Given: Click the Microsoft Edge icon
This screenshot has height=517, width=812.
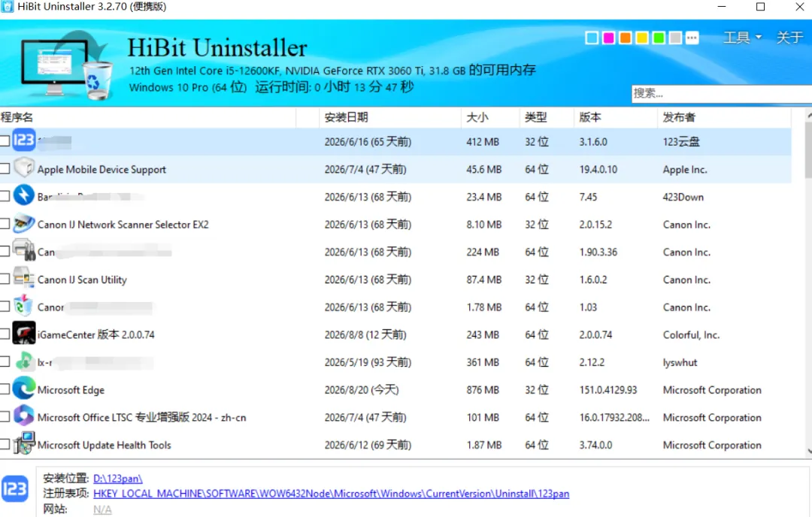Looking at the screenshot, I should click(24, 389).
